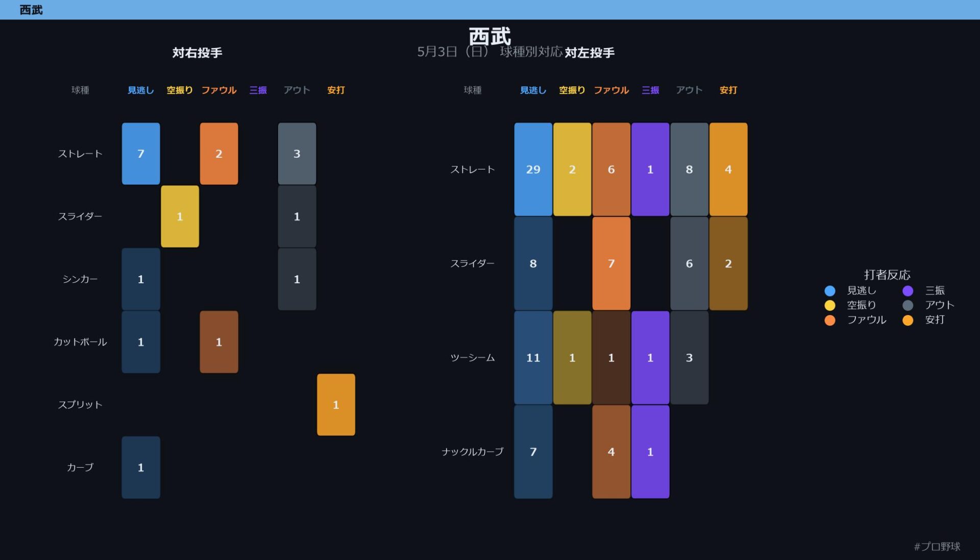Select the スライダー アウト cell showing 1
This screenshot has height=560, width=980.
point(297,216)
